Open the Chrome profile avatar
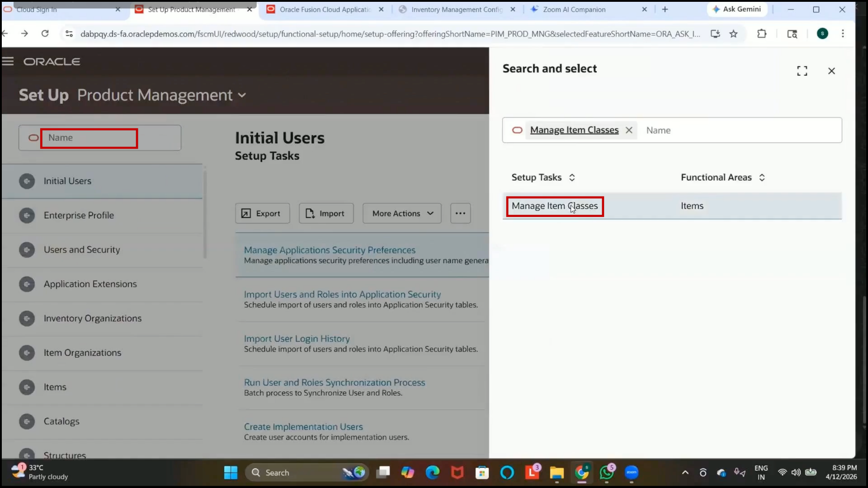 [822, 33]
